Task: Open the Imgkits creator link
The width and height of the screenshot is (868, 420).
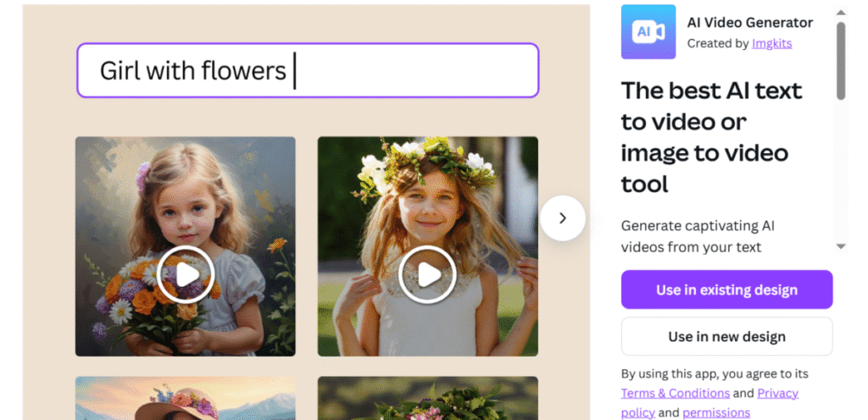Action: point(771,43)
